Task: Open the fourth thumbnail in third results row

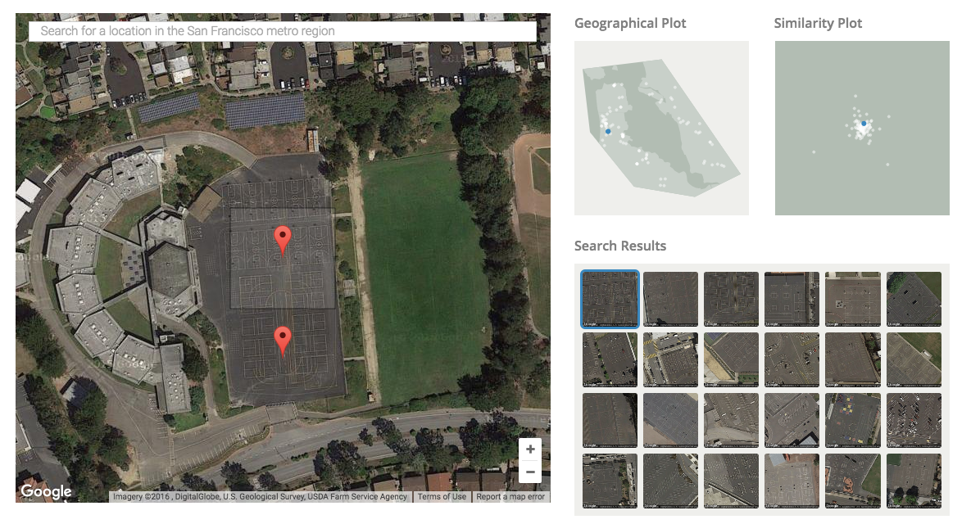Action: point(792,420)
